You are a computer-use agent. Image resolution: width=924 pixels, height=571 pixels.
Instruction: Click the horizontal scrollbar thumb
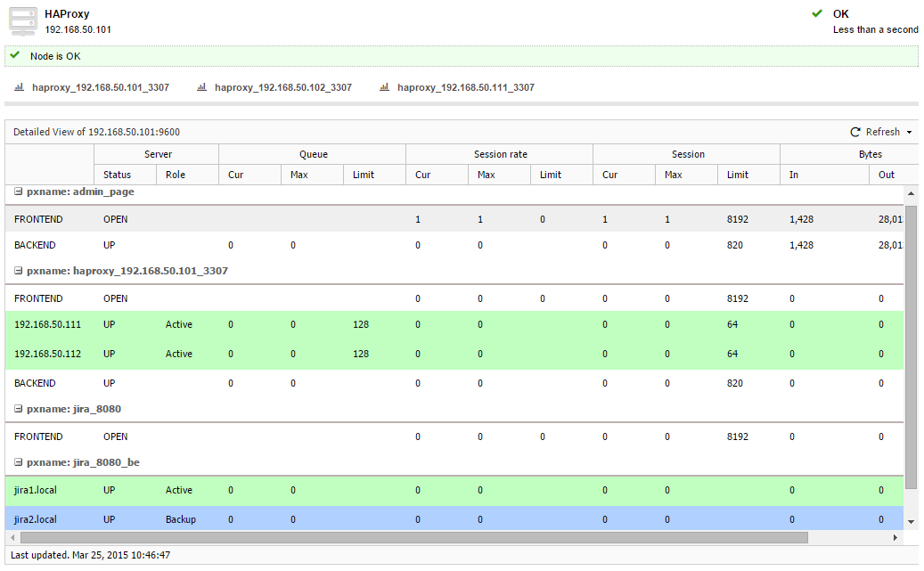pyautogui.click(x=413, y=538)
